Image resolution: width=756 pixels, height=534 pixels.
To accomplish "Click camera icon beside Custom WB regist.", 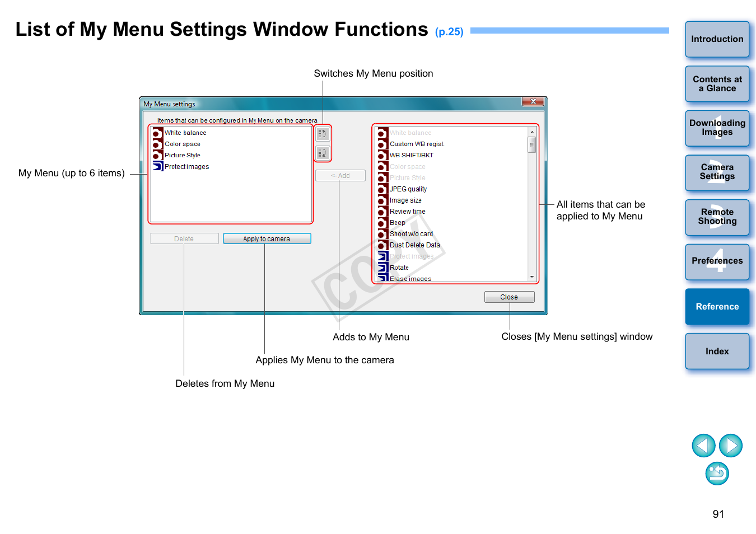I will tap(383, 144).
